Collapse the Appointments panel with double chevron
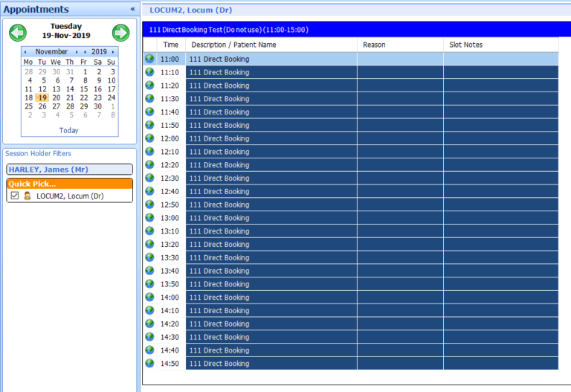The image size is (571, 392). (132, 10)
